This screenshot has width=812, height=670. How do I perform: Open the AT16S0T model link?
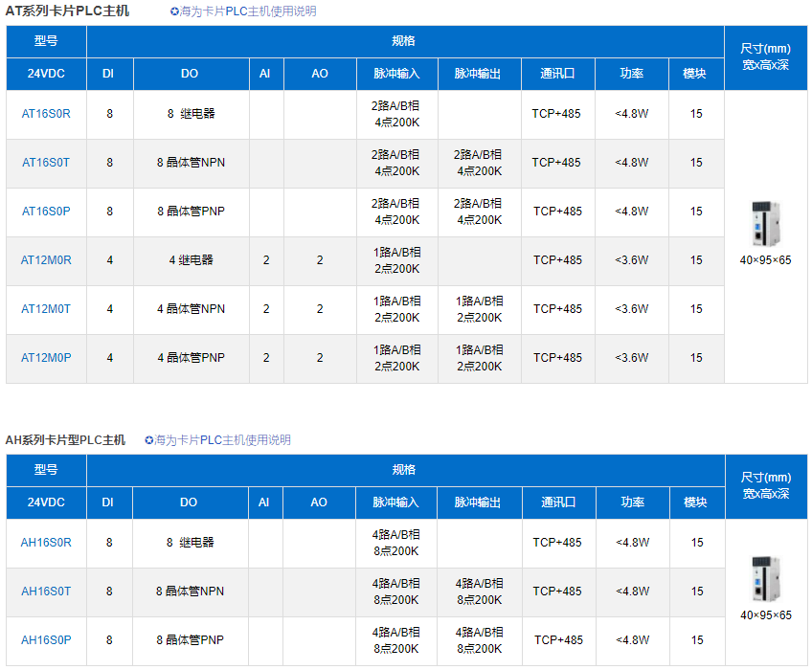click(46, 163)
